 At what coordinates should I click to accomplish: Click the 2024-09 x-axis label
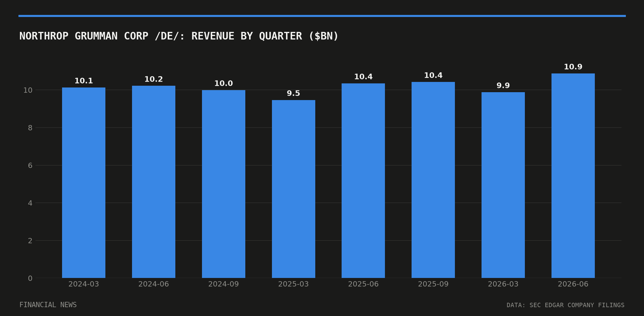click(224, 284)
